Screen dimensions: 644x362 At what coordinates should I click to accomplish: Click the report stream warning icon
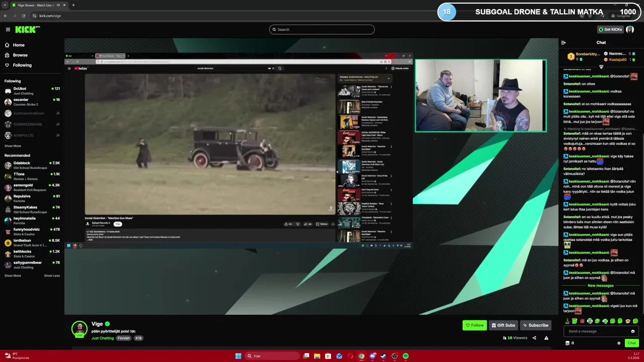[x=546, y=338]
